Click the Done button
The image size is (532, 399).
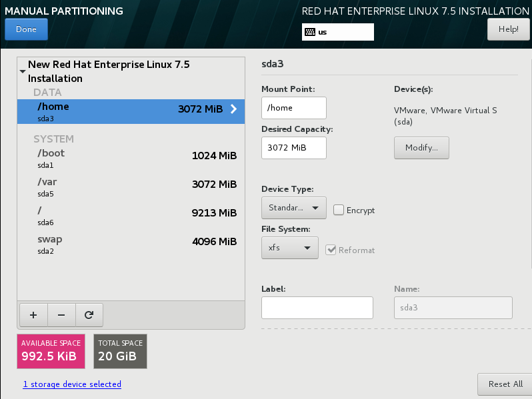[x=26, y=29]
